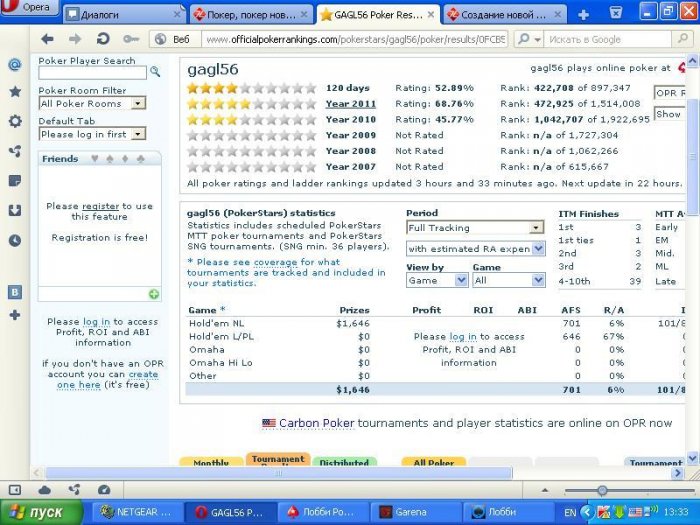Click the horizontal page scrollbar

(x=279, y=473)
